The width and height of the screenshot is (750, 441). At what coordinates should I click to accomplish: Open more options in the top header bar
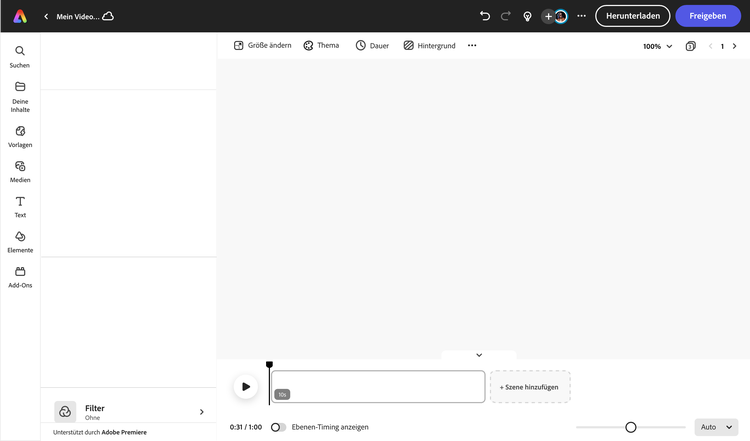pyautogui.click(x=581, y=16)
